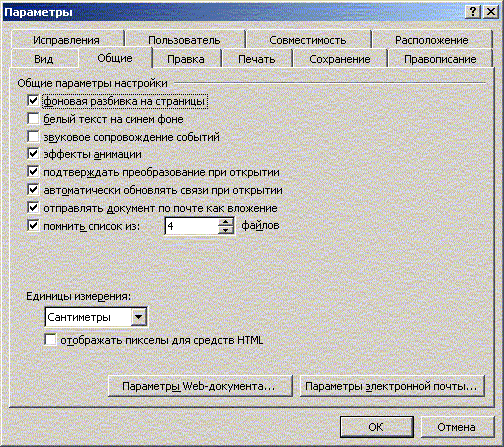Toggle подтверждать преобразование при открытии
This screenshot has width=504, height=447.
tap(33, 172)
